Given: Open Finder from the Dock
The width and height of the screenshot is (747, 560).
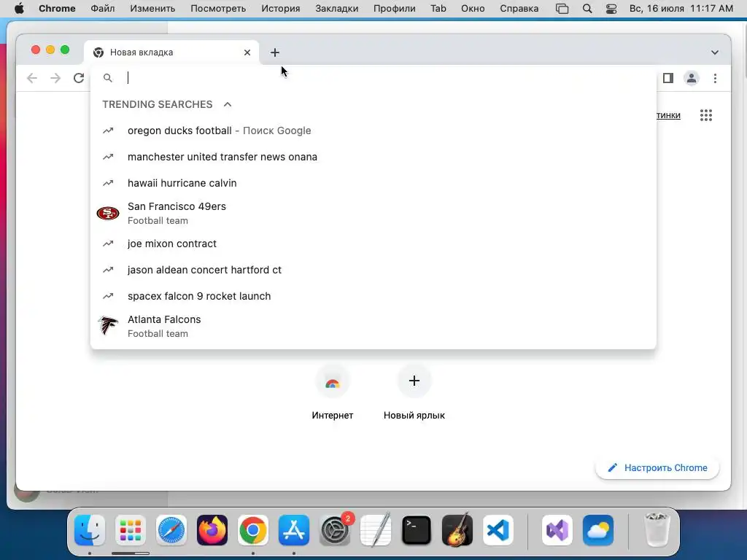Looking at the screenshot, I should tap(90, 529).
